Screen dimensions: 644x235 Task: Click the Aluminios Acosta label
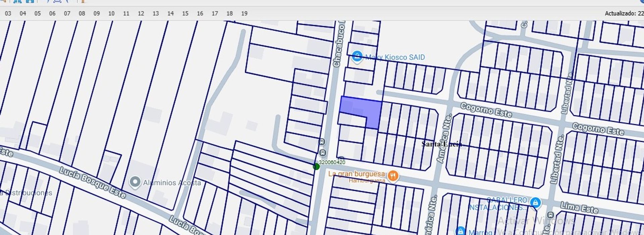point(172,183)
